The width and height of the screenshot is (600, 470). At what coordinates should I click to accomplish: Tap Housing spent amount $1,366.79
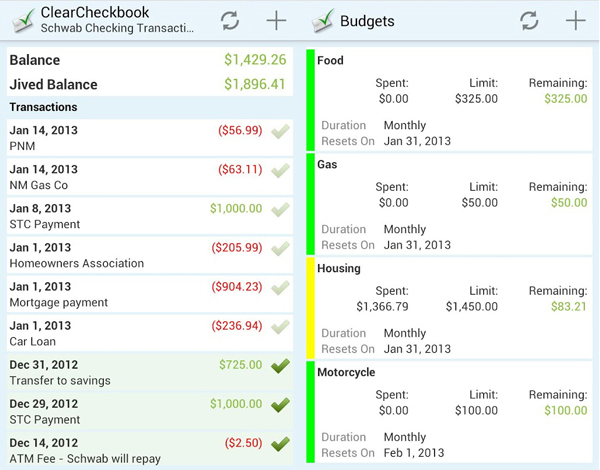[x=382, y=307]
